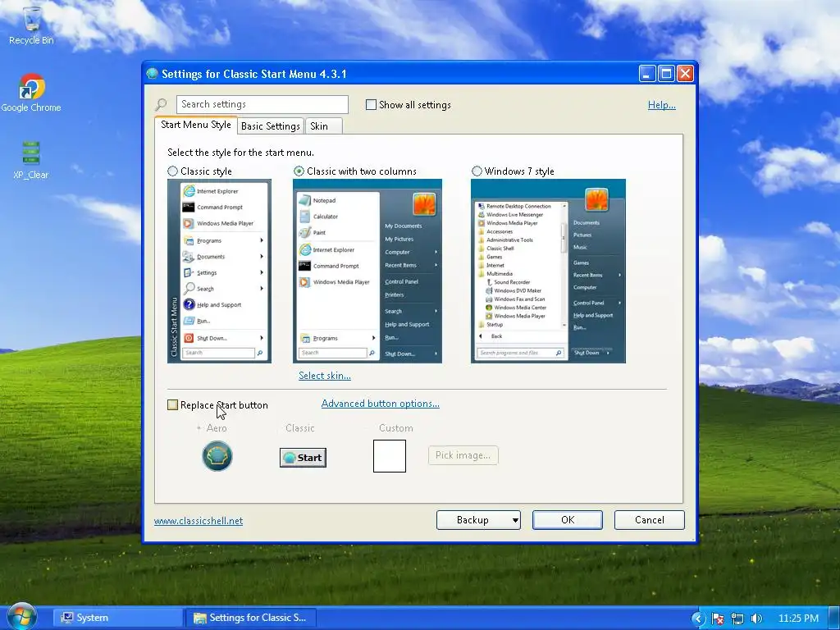The width and height of the screenshot is (840, 630).
Task: Switch to the Basic Settings tab
Action: tap(271, 126)
